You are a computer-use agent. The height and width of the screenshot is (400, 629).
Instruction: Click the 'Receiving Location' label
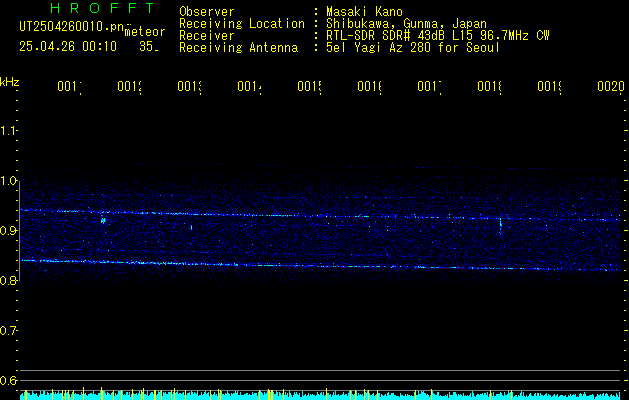coord(242,24)
